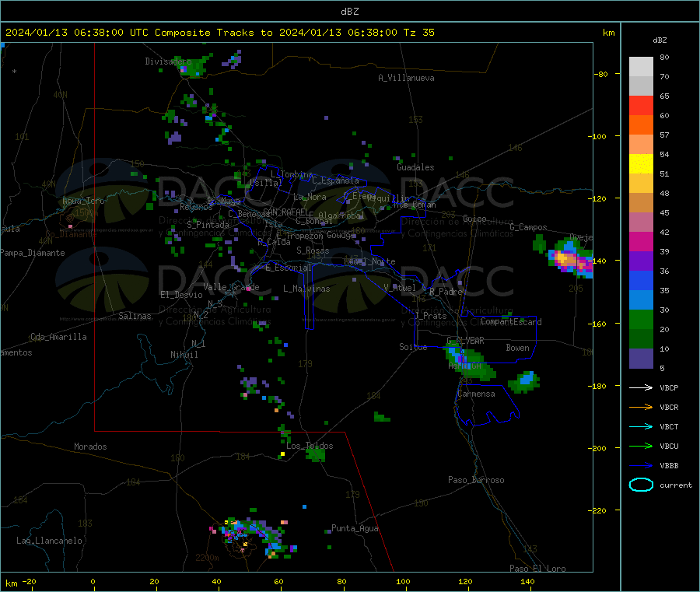Select the purple 5-10 dBZ color swatch
700x592 pixels.
641,359
